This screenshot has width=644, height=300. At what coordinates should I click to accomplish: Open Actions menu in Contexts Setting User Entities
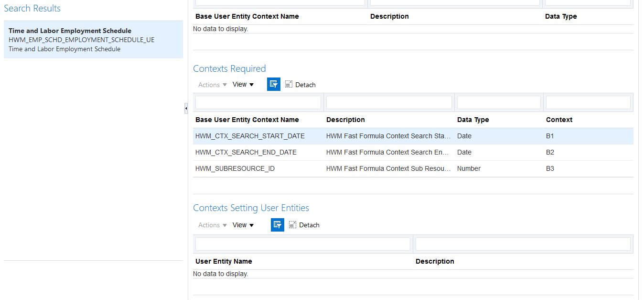[x=213, y=225]
